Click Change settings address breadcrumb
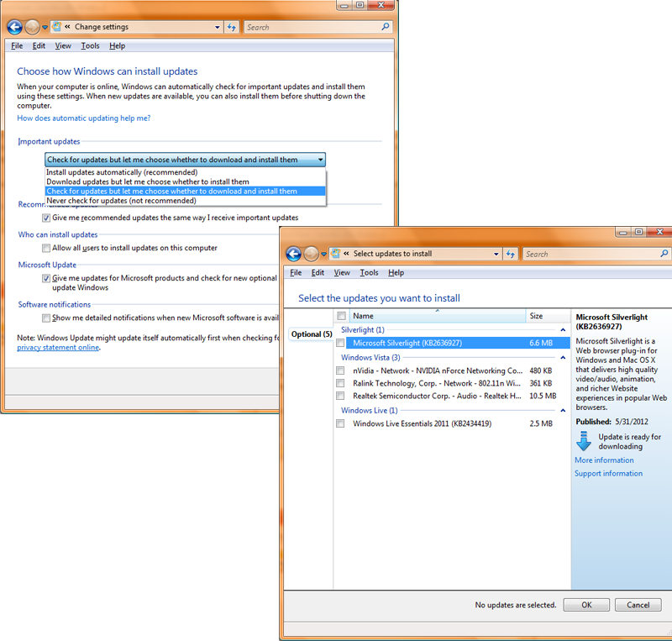 102,27
